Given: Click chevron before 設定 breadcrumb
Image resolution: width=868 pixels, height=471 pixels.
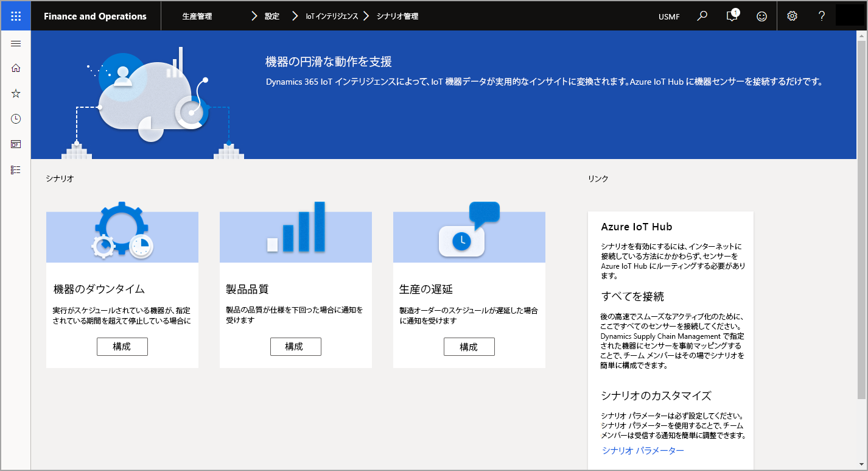Looking at the screenshot, I should 254,16.
